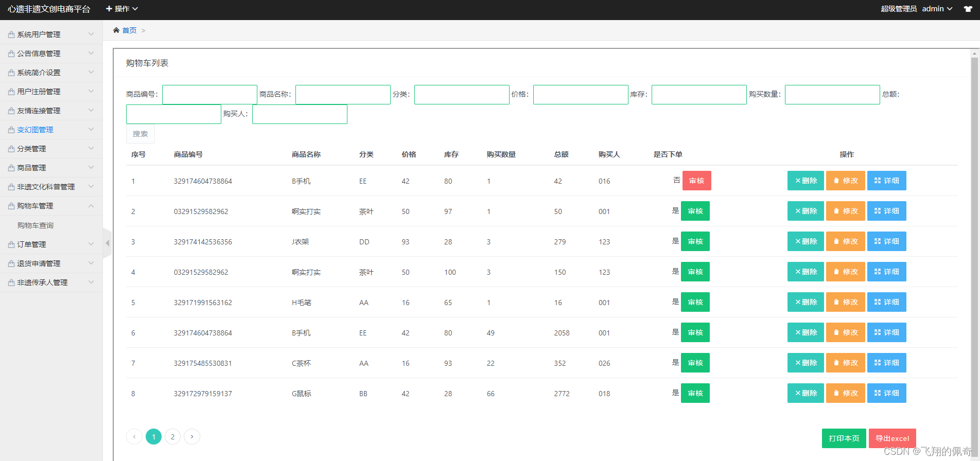980x461 pixels.
Task: Click the bag icon beside 系统用户管理
Action: (11, 34)
